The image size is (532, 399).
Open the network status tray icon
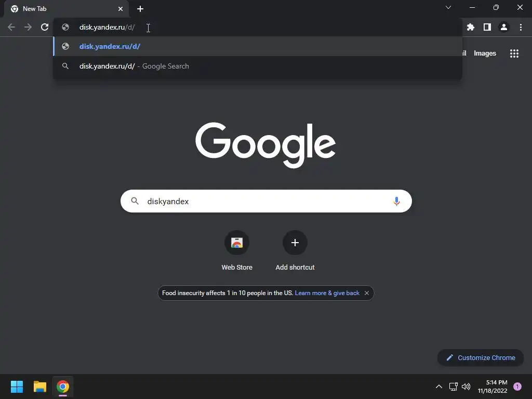pos(453,387)
